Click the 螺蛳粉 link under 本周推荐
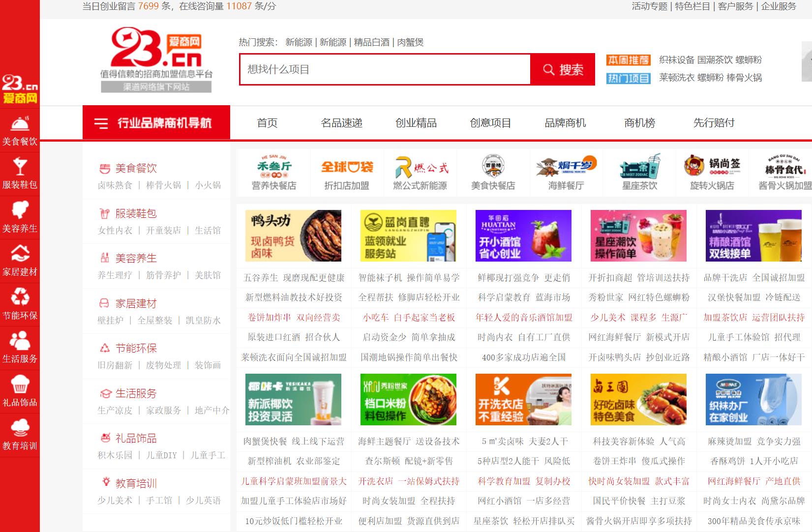The width and height of the screenshot is (812, 532). (749, 60)
